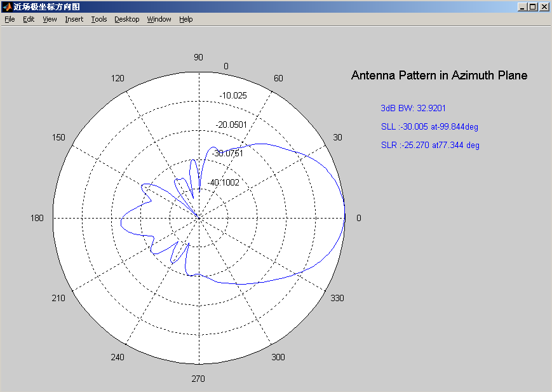The height and width of the screenshot is (392, 552).
Task: Minimize the figure window
Action: tap(522, 7)
